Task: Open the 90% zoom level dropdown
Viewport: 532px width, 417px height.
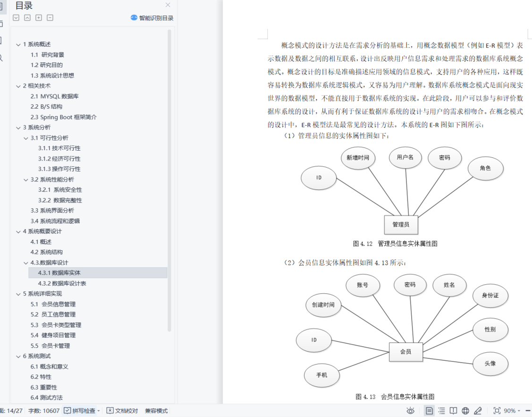Action: pyautogui.click(x=519, y=411)
